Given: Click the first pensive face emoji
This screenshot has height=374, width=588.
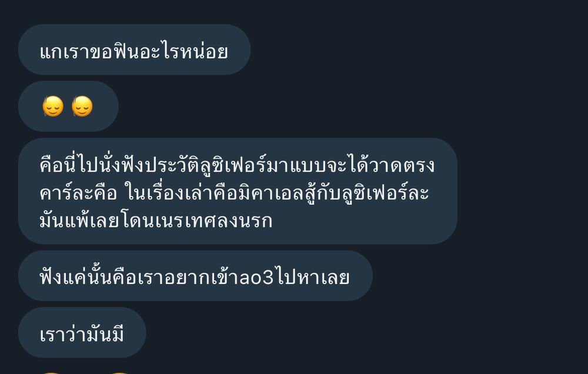Looking at the screenshot, I should (54, 106).
